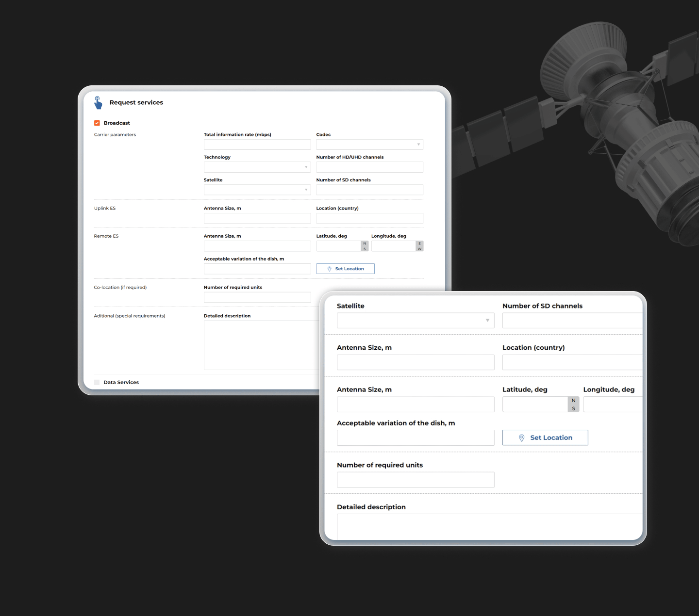Focus the enlarged Acceptable variation of the dish field
Image resolution: width=699 pixels, height=616 pixels.
416,438
